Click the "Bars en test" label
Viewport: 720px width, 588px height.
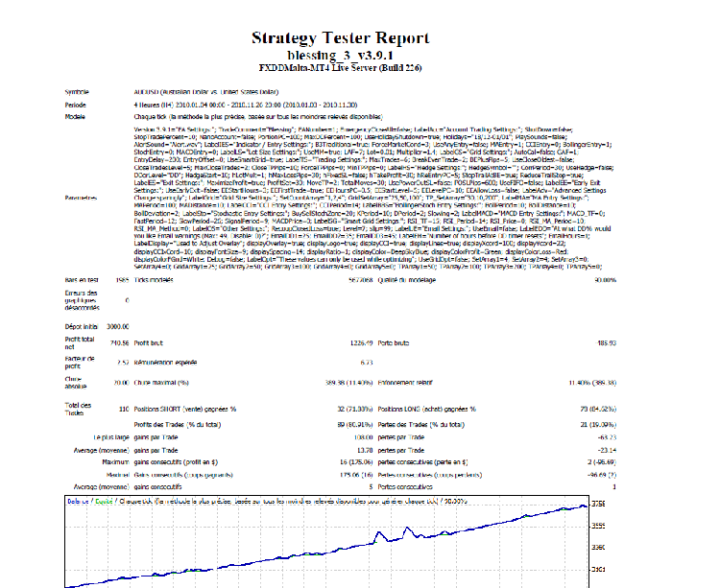pos(82,280)
